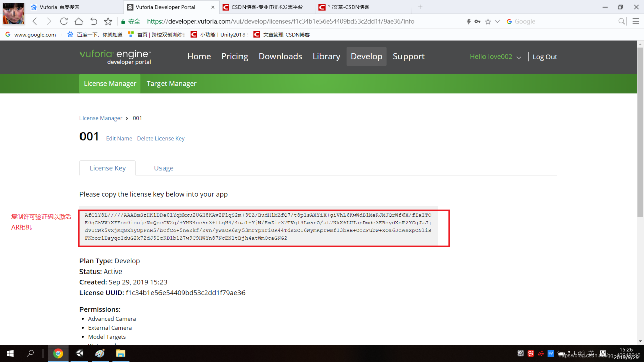The width and height of the screenshot is (644, 362).
Task: Click License Manager breadcrumb link
Action: (x=101, y=118)
